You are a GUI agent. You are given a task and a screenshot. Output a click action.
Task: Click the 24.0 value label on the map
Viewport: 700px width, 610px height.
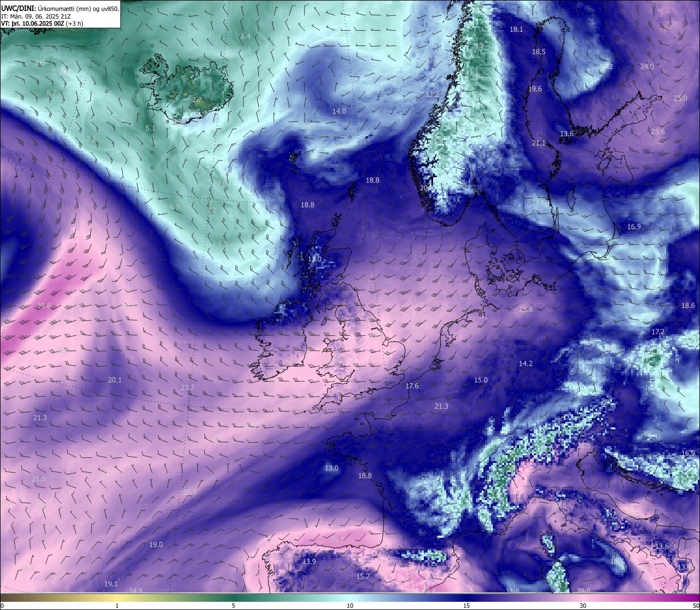[647, 67]
